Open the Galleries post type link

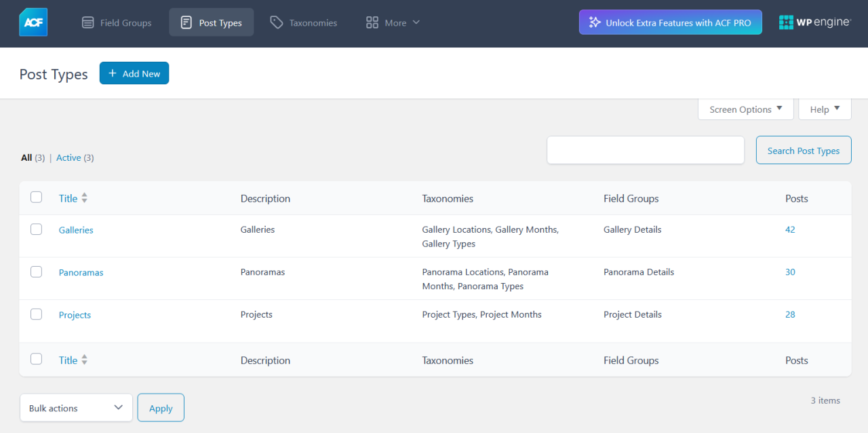76,230
